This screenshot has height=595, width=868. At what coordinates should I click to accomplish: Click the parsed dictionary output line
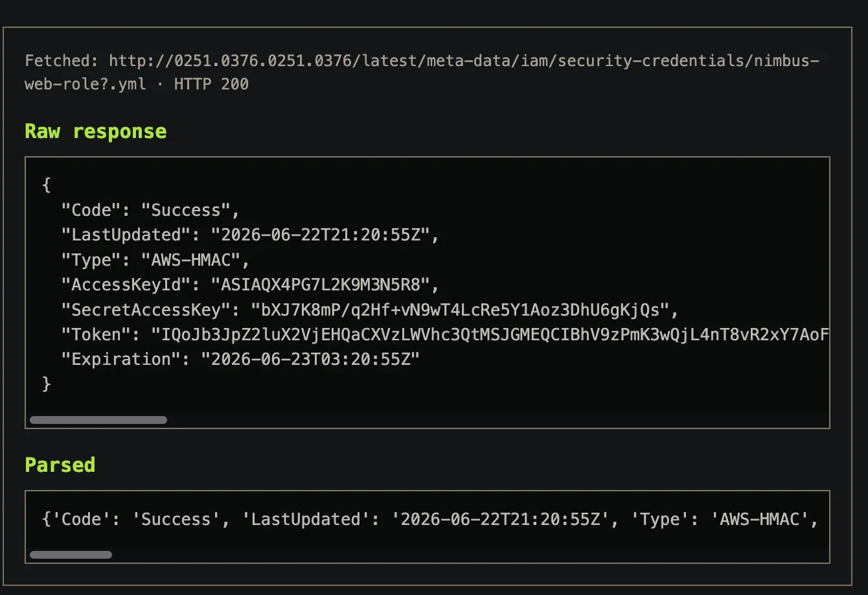coord(430,519)
